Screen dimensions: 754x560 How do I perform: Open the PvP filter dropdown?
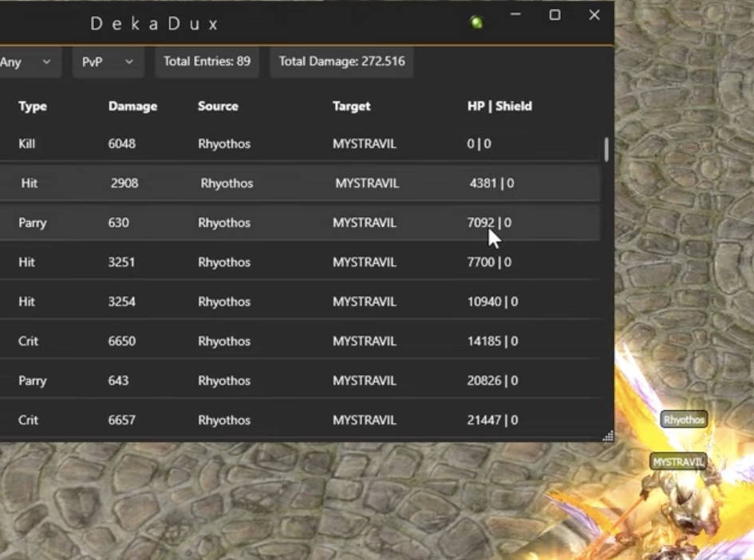point(108,61)
